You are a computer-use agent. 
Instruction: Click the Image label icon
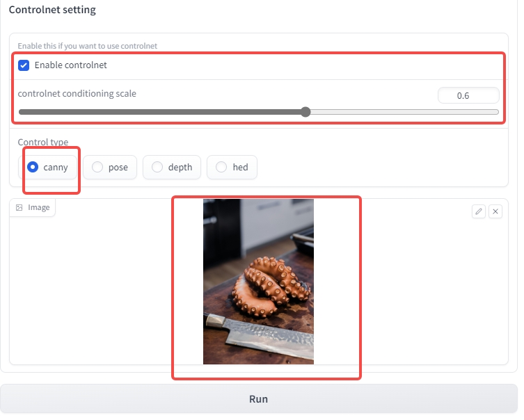19,208
